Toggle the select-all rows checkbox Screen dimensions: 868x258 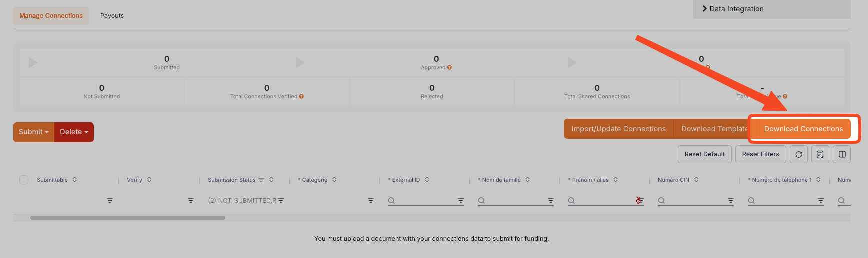point(24,180)
